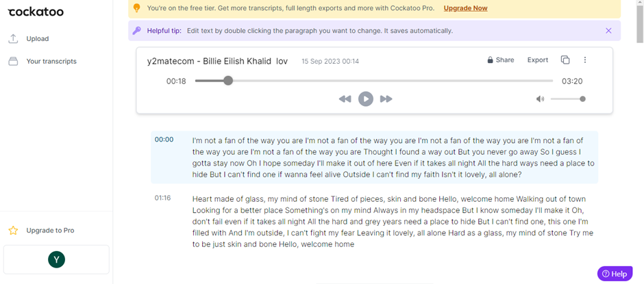Seek on the audio progress bar

[x=373, y=81]
